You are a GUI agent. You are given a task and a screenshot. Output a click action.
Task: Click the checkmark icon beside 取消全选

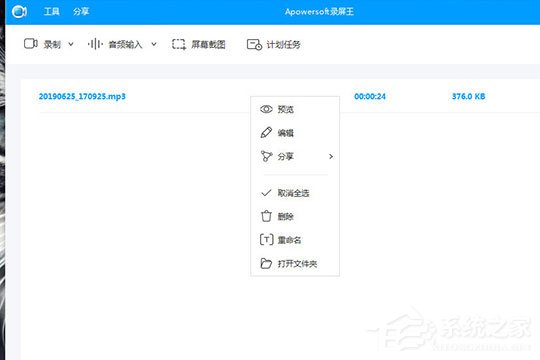tap(266, 193)
